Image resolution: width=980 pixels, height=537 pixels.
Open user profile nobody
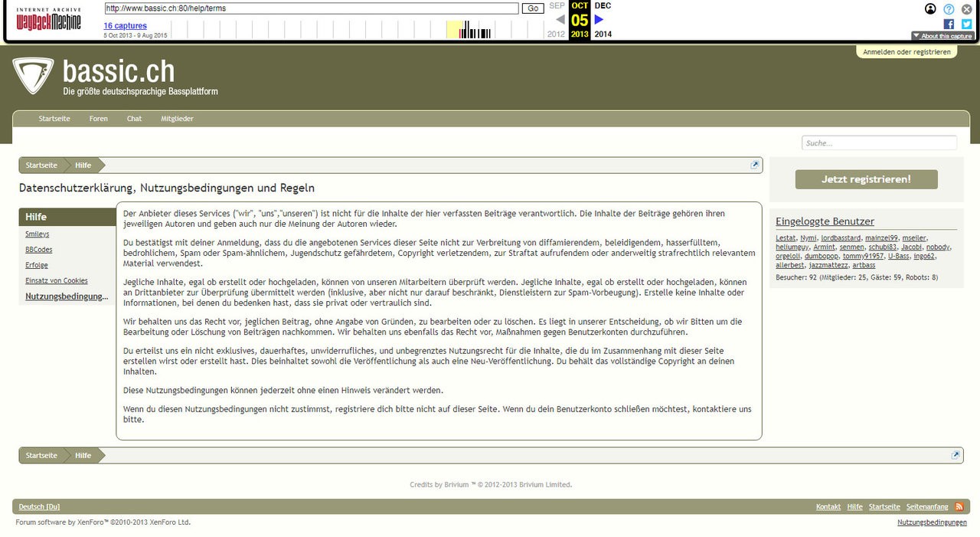(938, 247)
